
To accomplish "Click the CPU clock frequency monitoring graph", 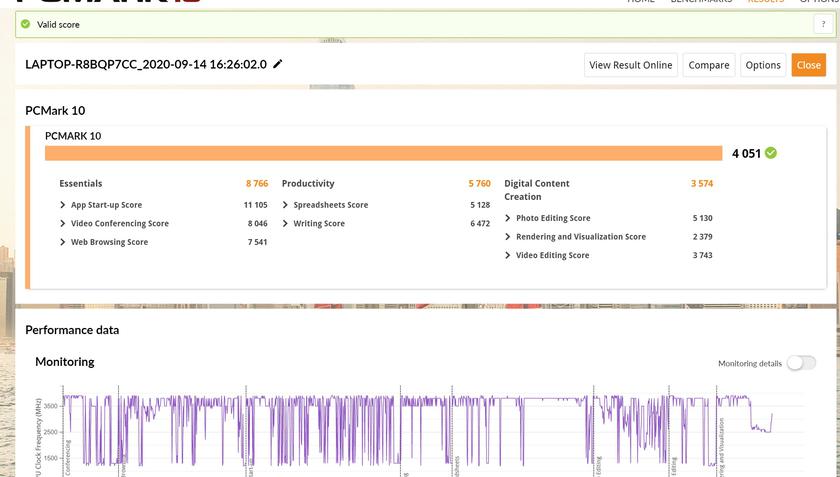I will pos(420,430).
